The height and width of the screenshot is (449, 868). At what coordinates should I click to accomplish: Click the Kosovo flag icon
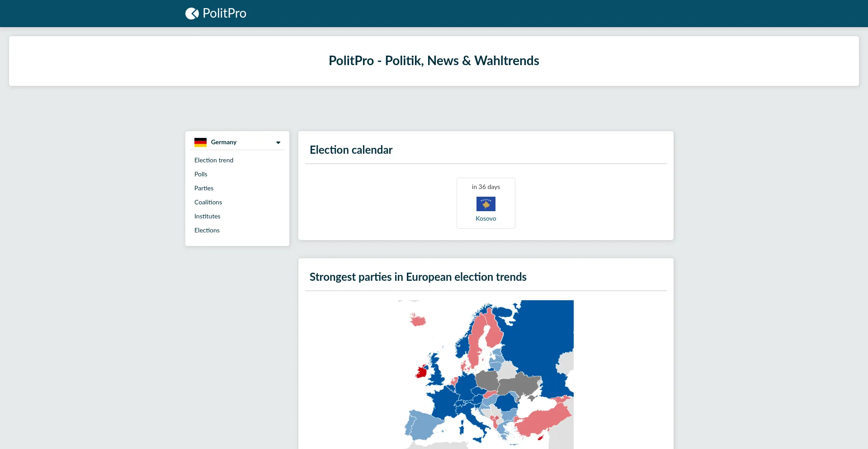[486, 204]
